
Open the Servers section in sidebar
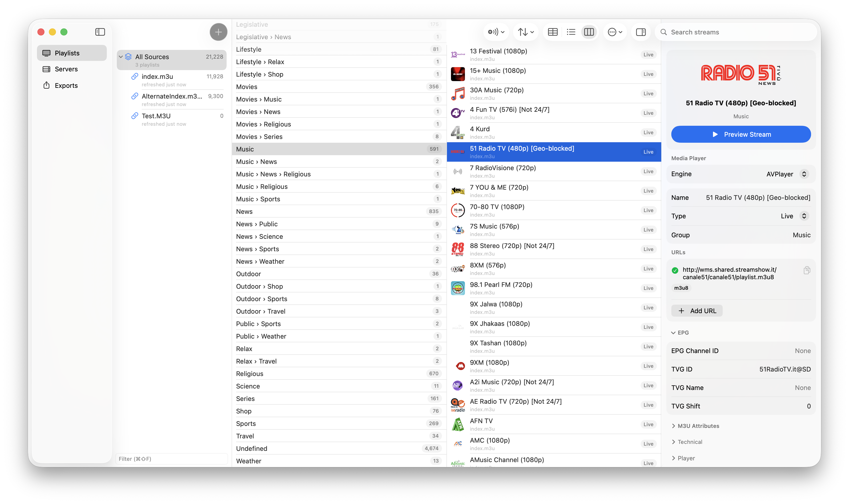[x=66, y=69]
